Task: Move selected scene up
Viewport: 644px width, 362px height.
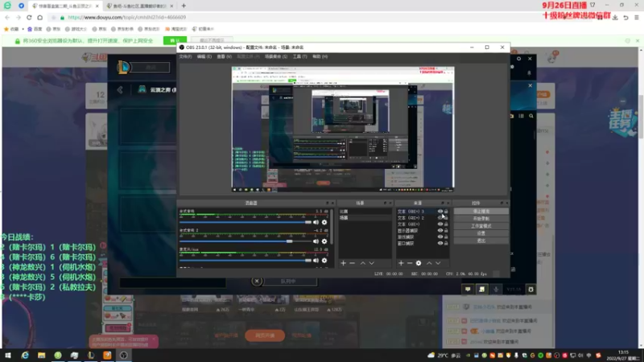Action: pos(363,263)
